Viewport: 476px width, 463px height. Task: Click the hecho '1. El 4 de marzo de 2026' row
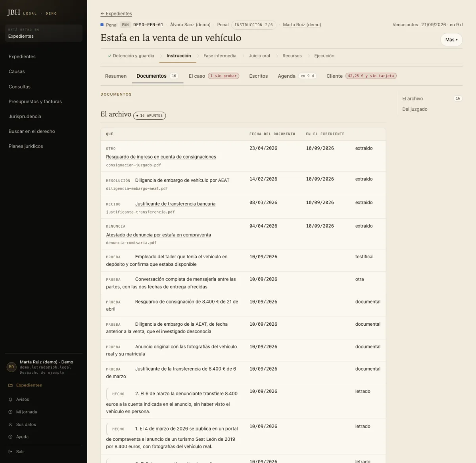coord(243,436)
